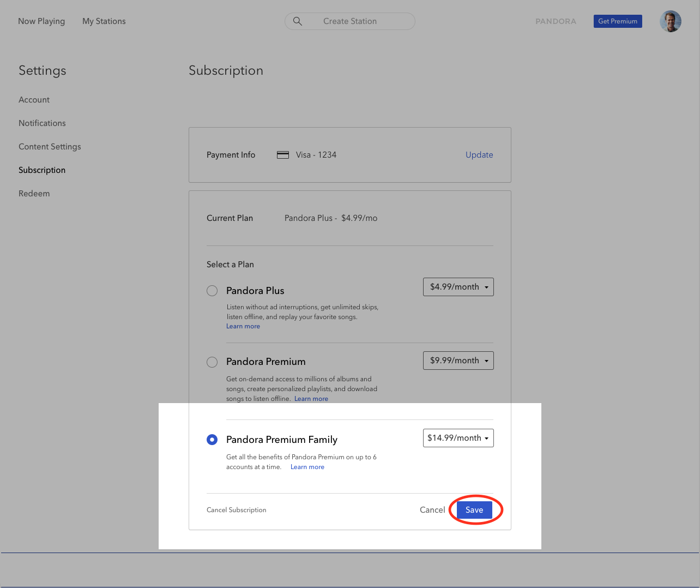Click Update payment info link

[479, 155]
